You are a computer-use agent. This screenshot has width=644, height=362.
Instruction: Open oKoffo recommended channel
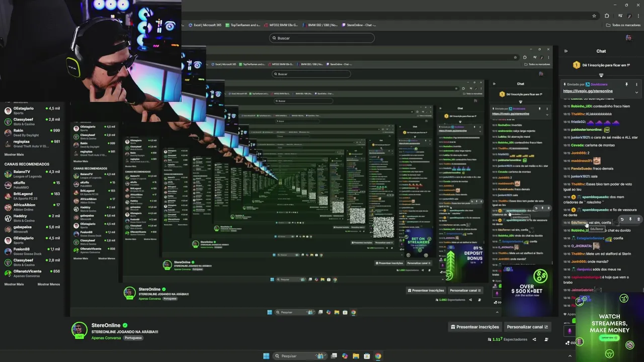(32, 185)
